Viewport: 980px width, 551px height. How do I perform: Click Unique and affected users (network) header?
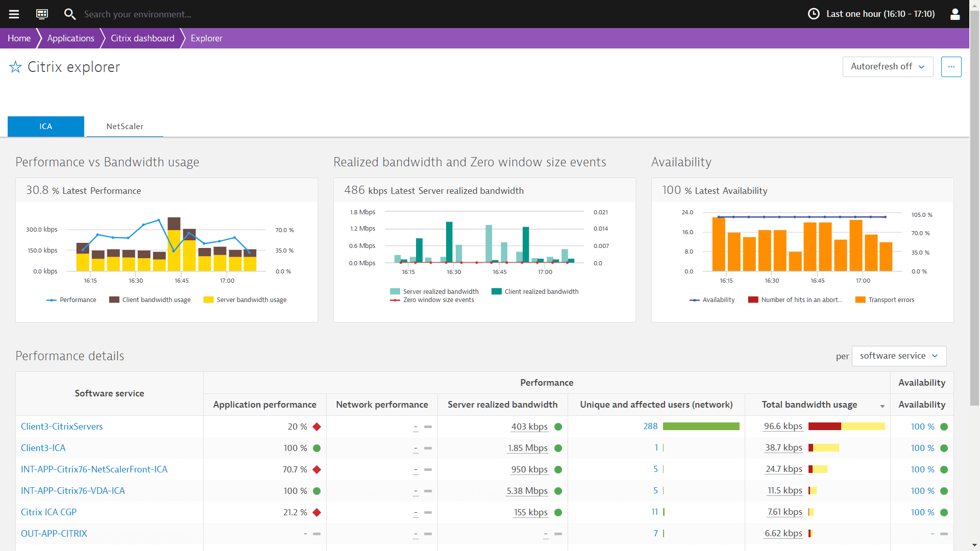click(x=656, y=405)
